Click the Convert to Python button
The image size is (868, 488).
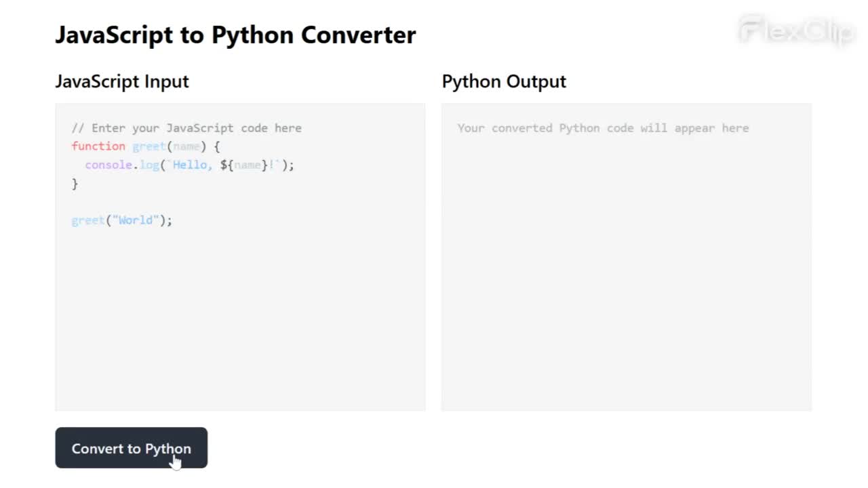[x=131, y=448]
